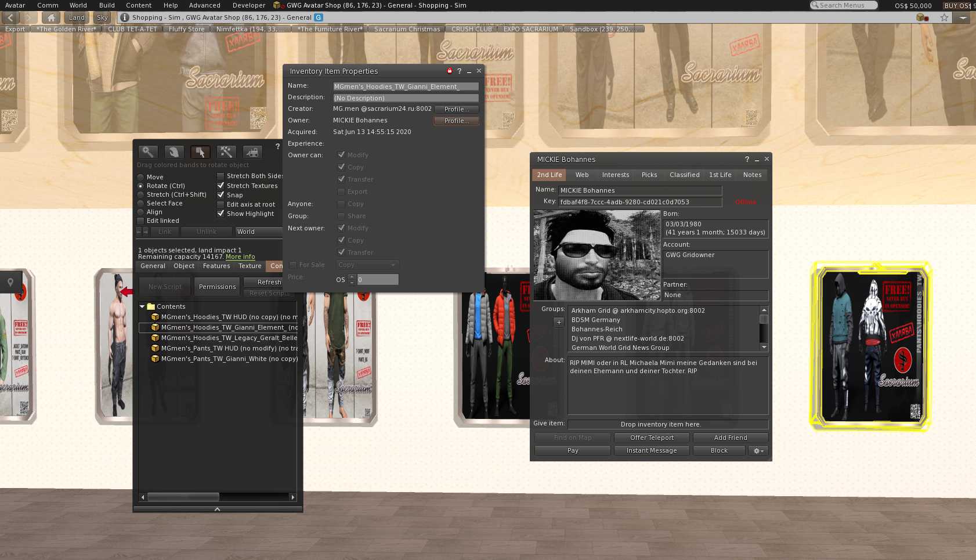The height and width of the screenshot is (560, 976).
Task: Follow the More info link
Action: 240,256
